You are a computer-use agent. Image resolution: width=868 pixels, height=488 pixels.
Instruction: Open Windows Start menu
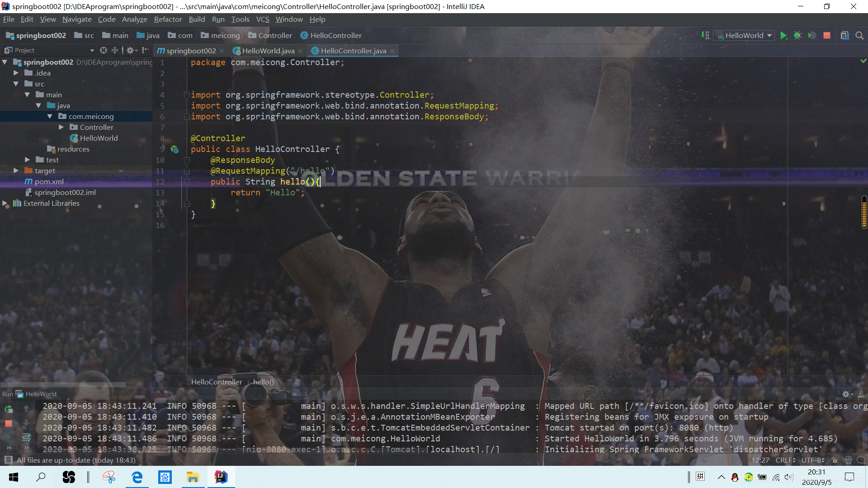pyautogui.click(x=14, y=477)
